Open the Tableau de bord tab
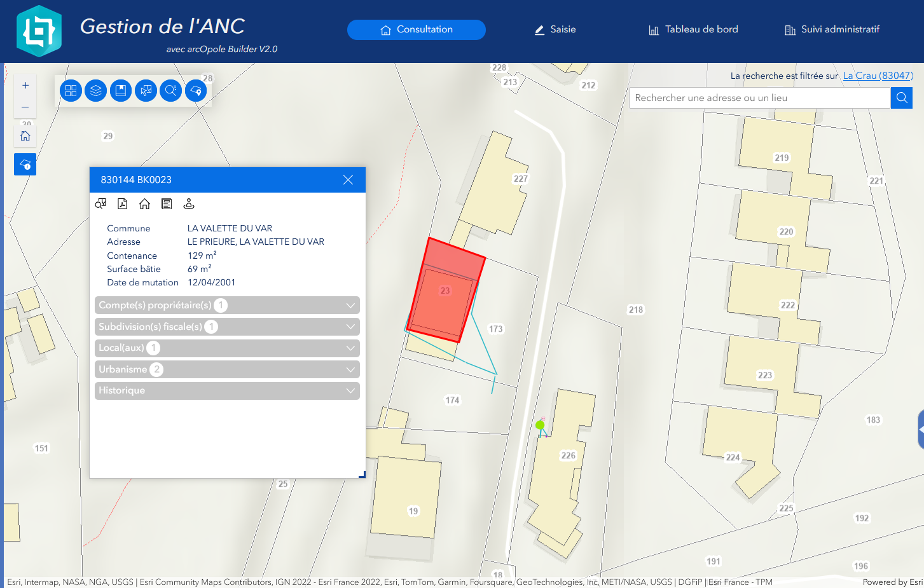924x588 pixels. point(693,30)
